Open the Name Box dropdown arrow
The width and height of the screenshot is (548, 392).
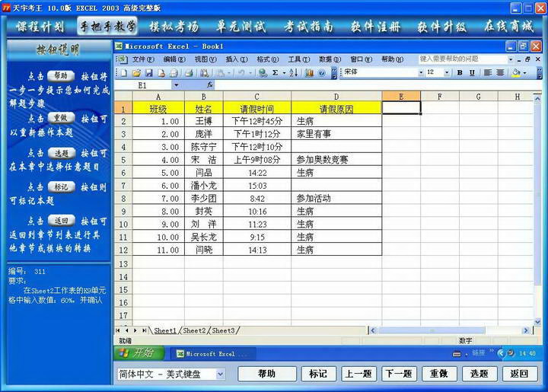click(x=176, y=85)
